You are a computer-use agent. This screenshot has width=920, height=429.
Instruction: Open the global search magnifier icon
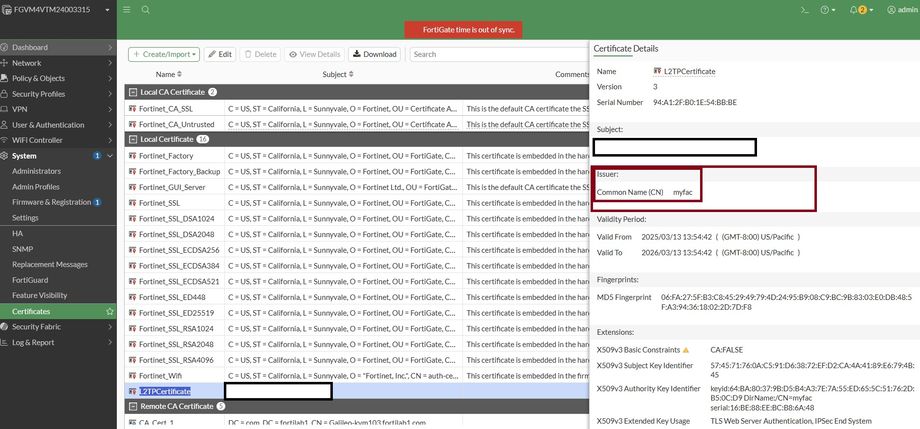coord(146,10)
